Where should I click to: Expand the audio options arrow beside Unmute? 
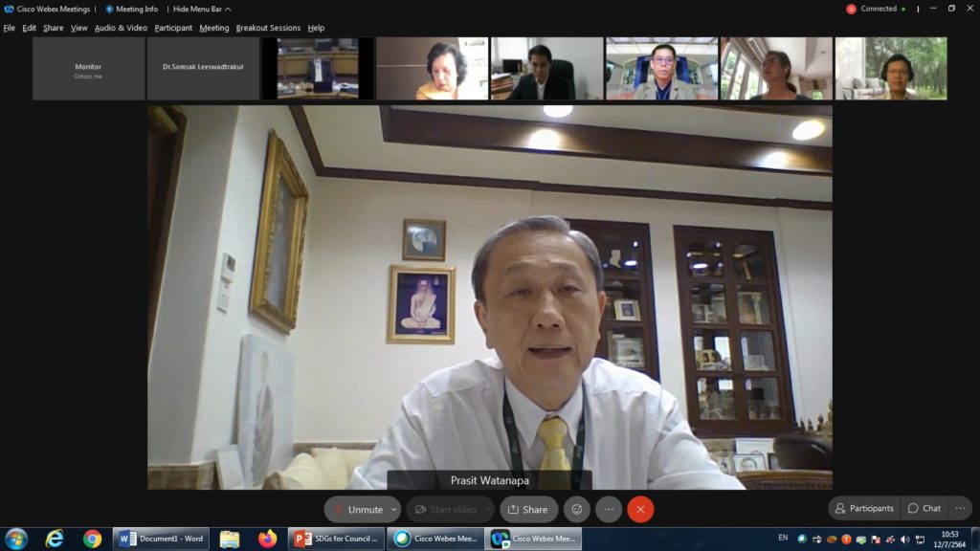pos(393,509)
